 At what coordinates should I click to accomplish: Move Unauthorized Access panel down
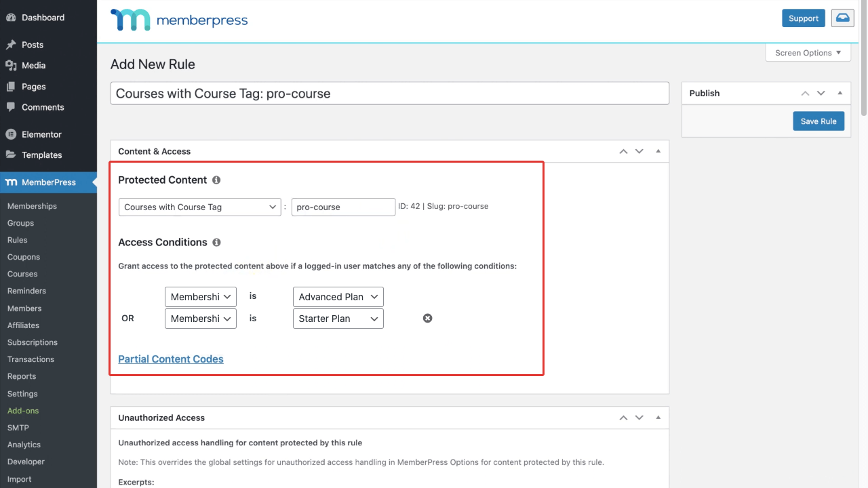pos(639,418)
